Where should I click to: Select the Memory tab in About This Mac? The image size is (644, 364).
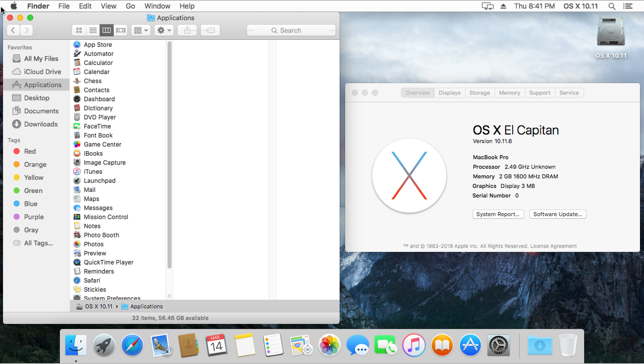tap(509, 92)
